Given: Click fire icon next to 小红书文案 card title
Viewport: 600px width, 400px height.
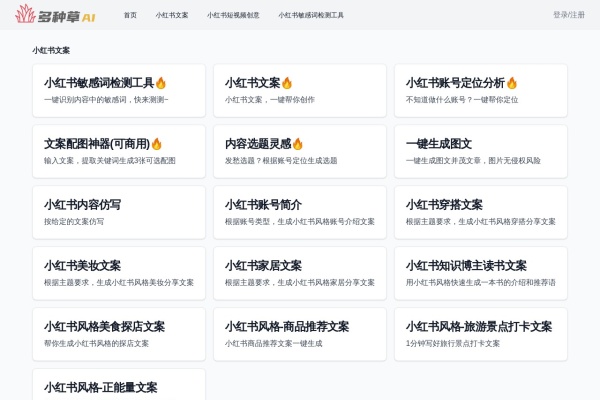Looking at the screenshot, I should coord(287,83).
